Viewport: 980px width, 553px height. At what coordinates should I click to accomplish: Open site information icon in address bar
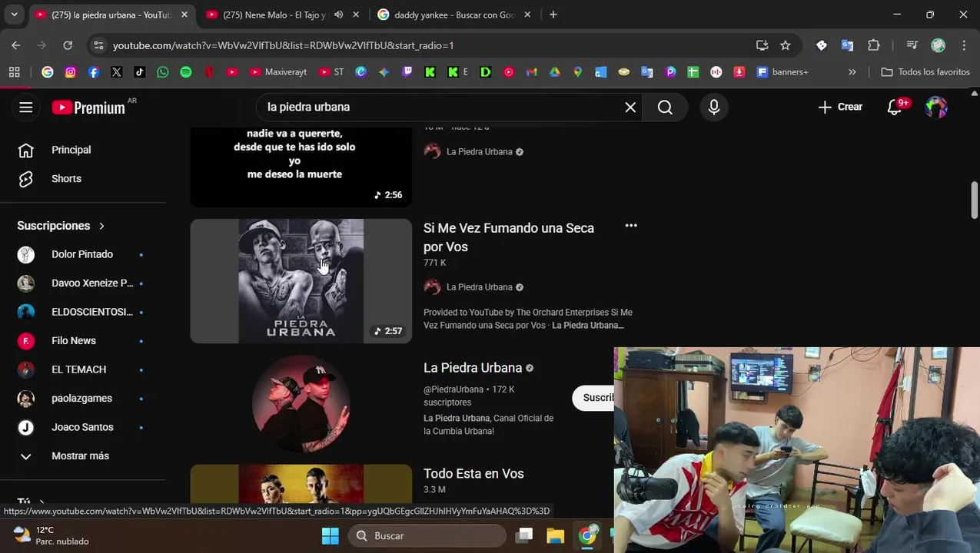[98, 45]
